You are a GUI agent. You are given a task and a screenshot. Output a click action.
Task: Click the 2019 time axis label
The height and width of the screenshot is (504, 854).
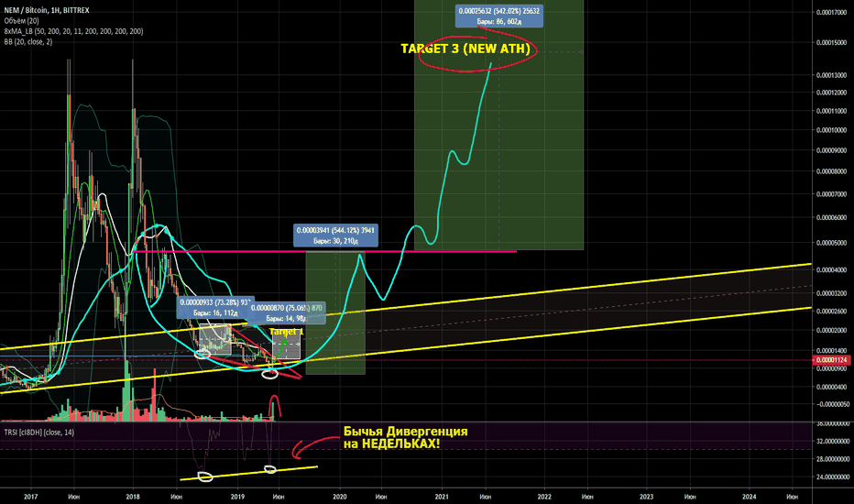[x=237, y=497]
